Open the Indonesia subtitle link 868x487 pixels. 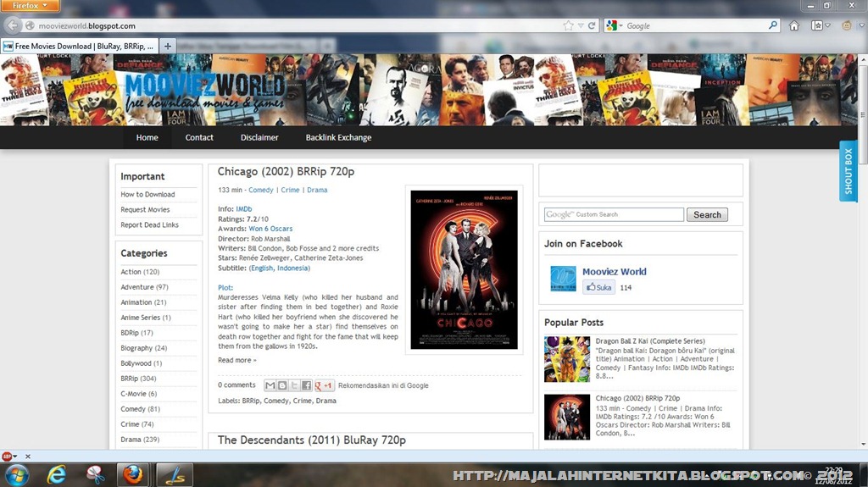click(x=293, y=268)
